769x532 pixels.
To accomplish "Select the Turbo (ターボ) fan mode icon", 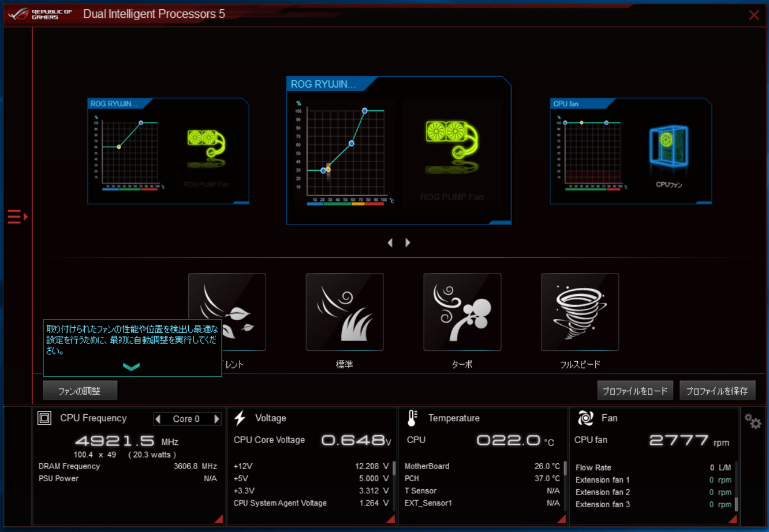I will [x=462, y=312].
